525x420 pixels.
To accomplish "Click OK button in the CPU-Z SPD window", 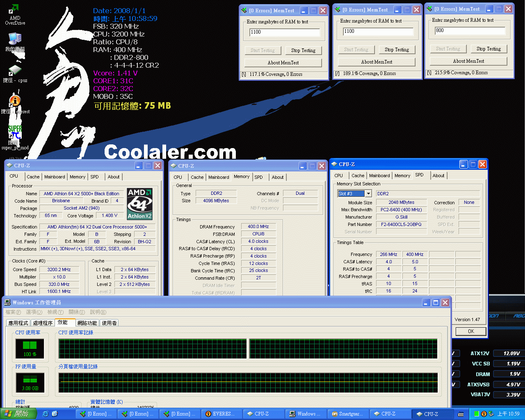I will [471, 331].
